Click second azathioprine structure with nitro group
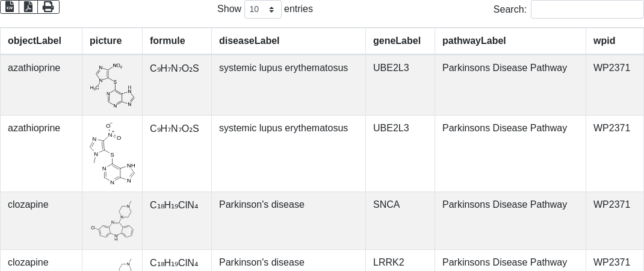 pos(112,153)
